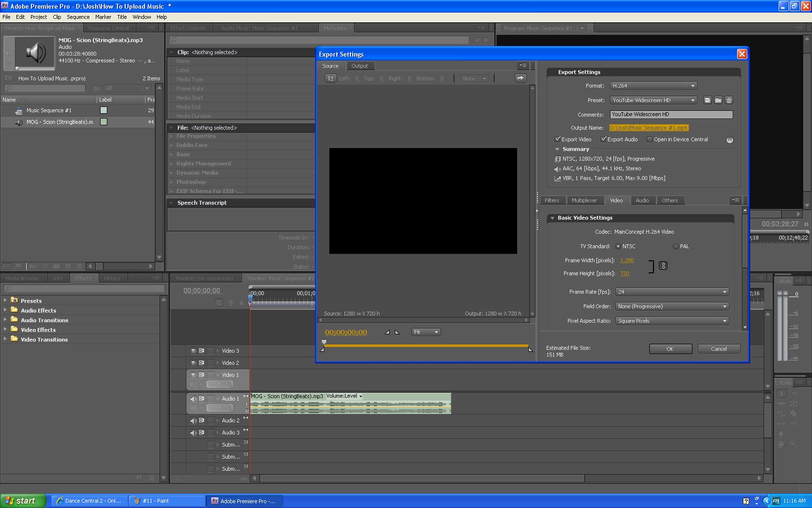Viewport: 812px width, 508px height.
Task: Click the Delete Preset trash icon
Action: (729, 100)
